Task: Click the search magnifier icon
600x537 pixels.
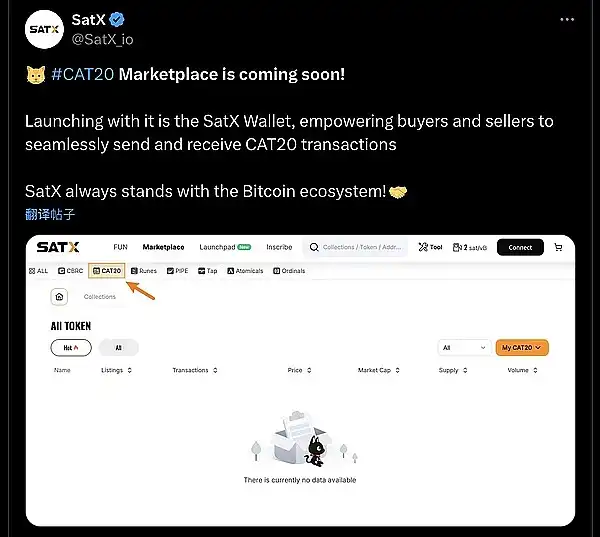Action: (x=314, y=247)
